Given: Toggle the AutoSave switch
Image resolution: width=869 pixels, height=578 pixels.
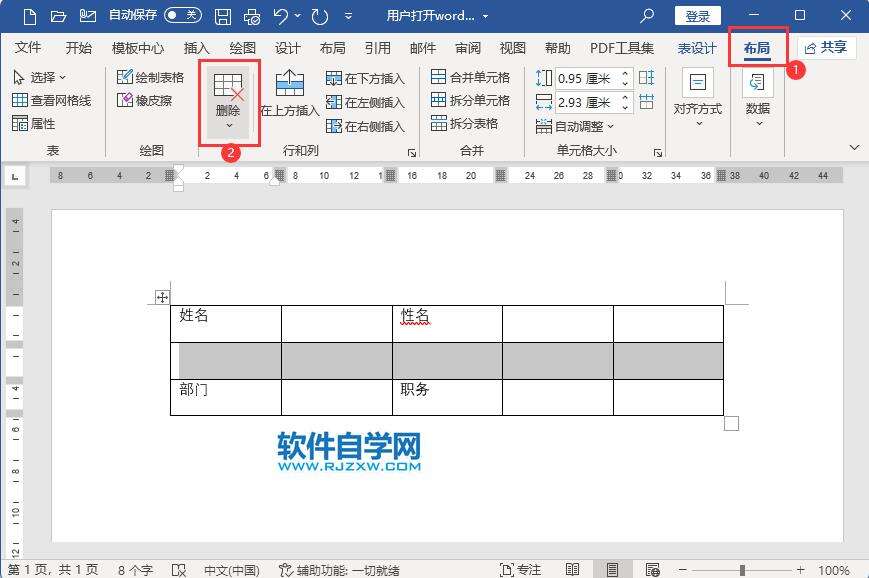Looking at the screenshot, I should [182, 16].
